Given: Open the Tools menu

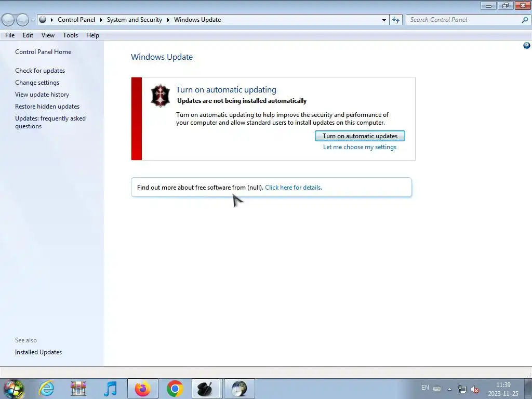Looking at the screenshot, I should coord(70,35).
